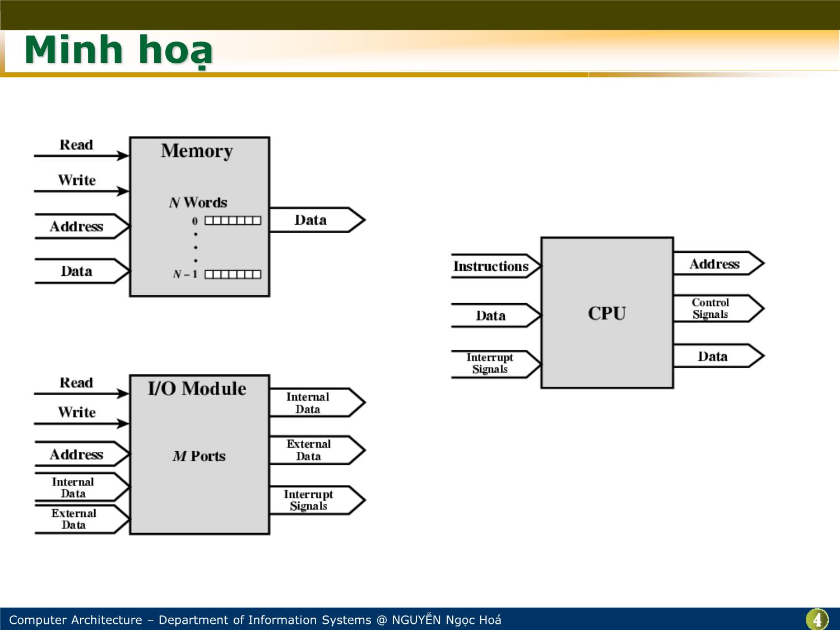Click the Memory block heading
This screenshot has width=840, height=630.
coord(197,151)
